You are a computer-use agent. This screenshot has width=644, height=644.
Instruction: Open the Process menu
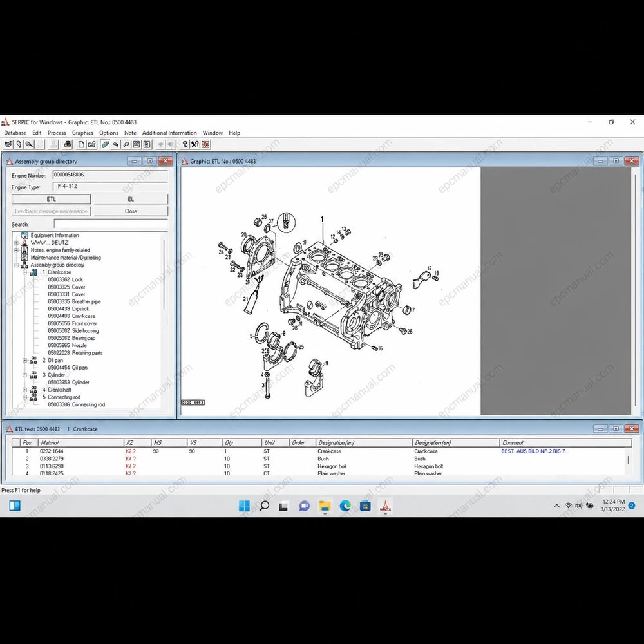[x=57, y=133]
